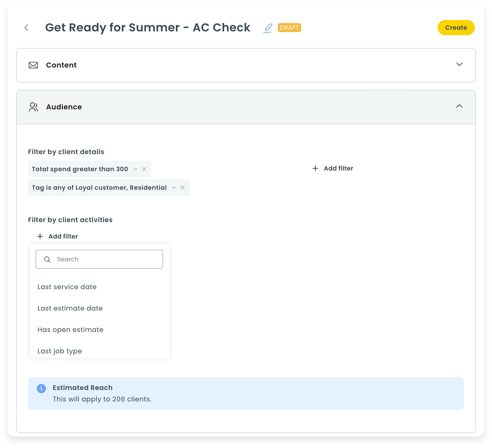Click the info icon beside Estimated Reach
492x448 pixels.
click(41, 388)
